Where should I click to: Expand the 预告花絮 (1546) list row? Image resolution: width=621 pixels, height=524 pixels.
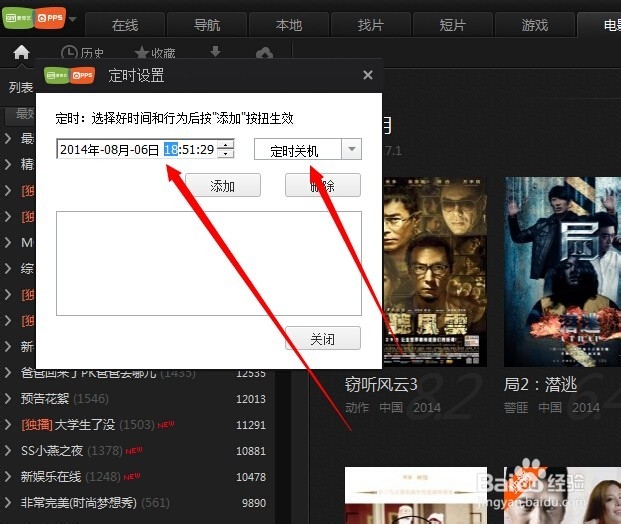tap(8, 398)
